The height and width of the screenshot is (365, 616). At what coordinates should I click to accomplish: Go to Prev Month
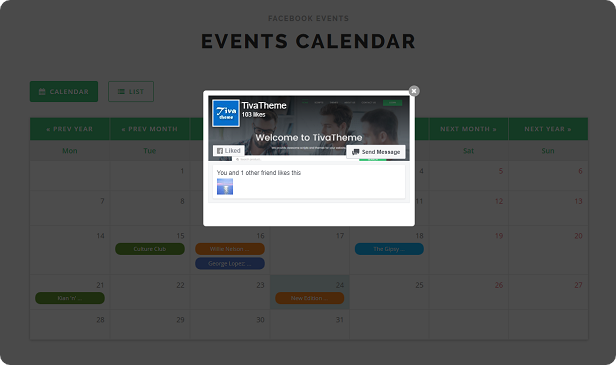[x=150, y=129]
